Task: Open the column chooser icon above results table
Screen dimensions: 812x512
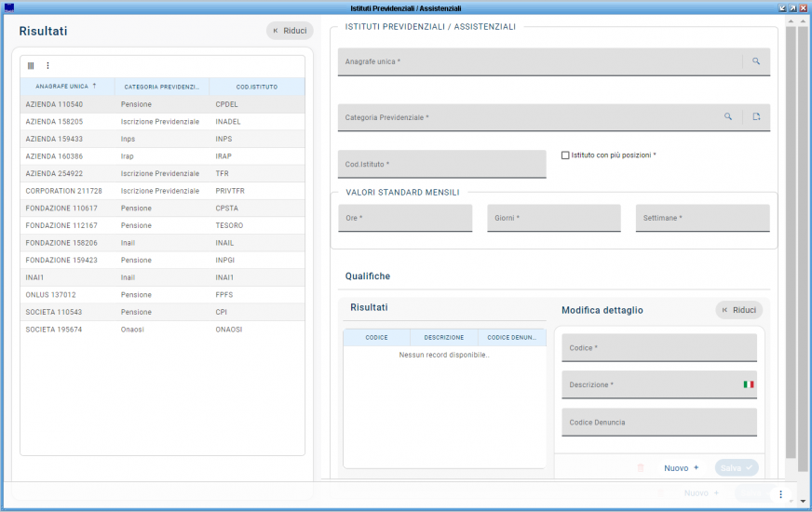Action: click(31, 66)
